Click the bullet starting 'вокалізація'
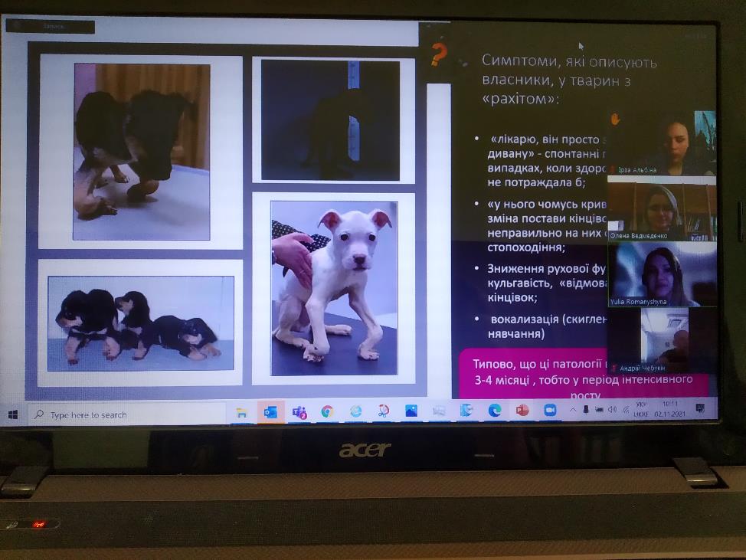 tap(547, 326)
